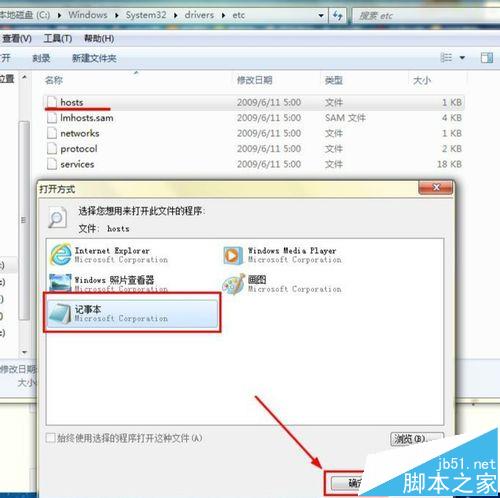Viewport: 500px width, 498px height.
Task: Click the 浏览(B) button
Action: [x=417, y=439]
